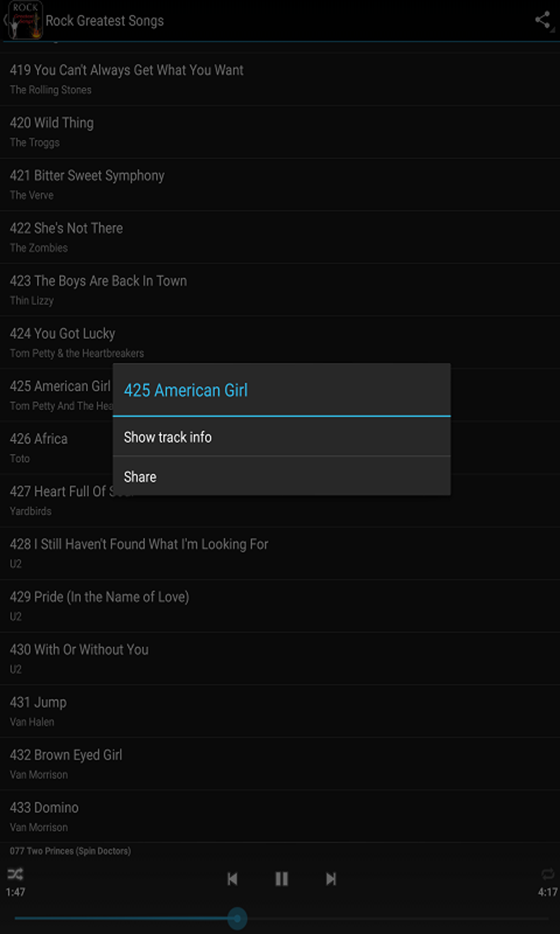Pause the current song
The image size is (560, 934).
click(x=282, y=879)
